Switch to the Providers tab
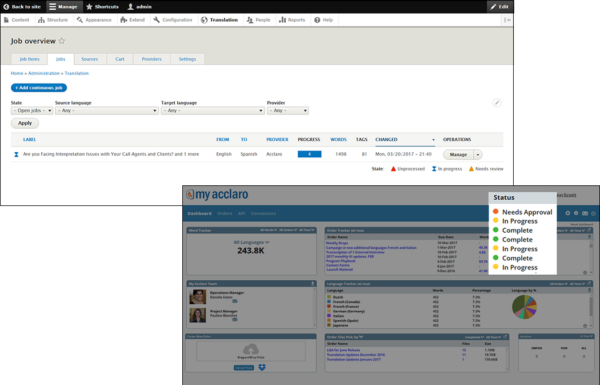 point(152,59)
